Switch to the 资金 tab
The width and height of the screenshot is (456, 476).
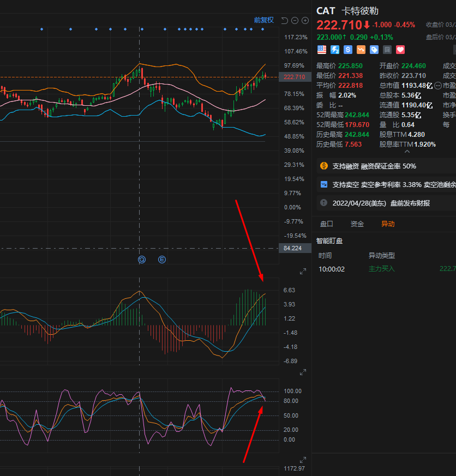pyautogui.click(x=357, y=224)
